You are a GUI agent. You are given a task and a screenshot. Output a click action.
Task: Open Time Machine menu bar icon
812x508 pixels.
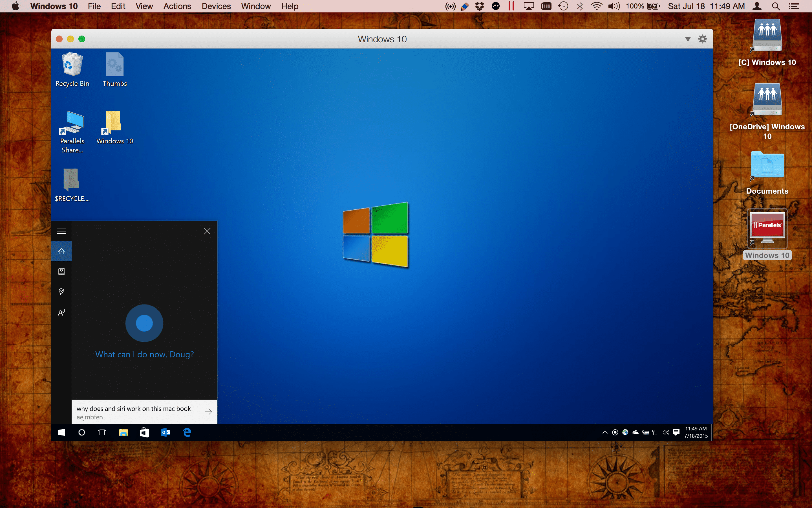click(563, 6)
